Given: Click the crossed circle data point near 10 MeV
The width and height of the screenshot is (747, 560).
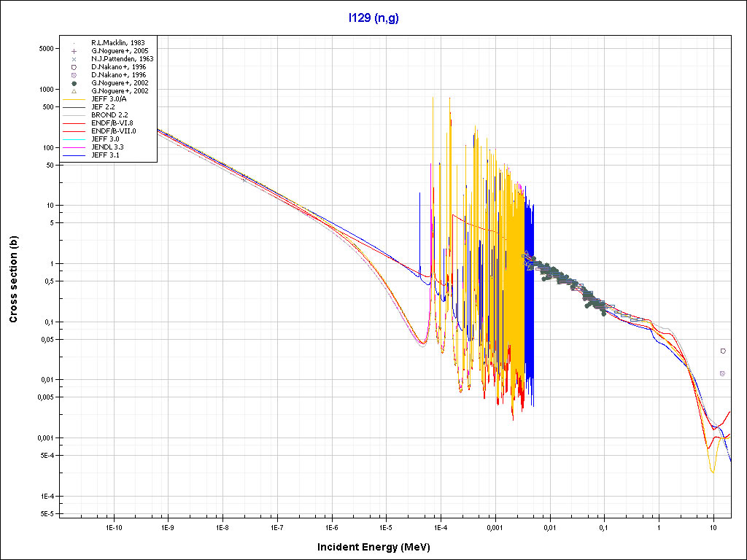Looking at the screenshot, I should (x=722, y=373).
